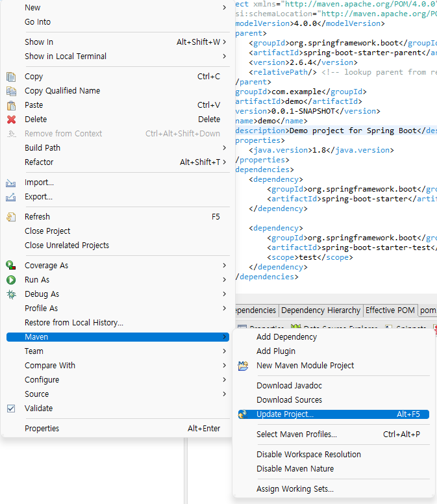Click Update Project... label
The image size is (437, 504).
coord(284,414)
